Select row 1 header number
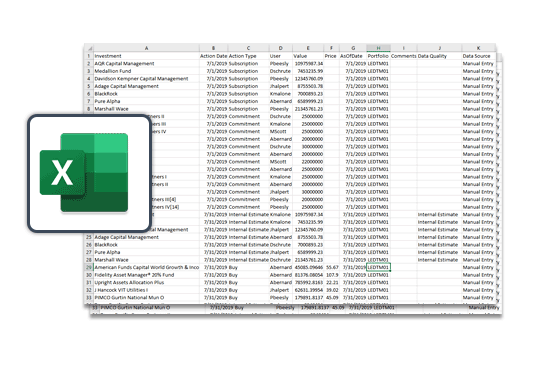555x370 pixels. (89, 56)
